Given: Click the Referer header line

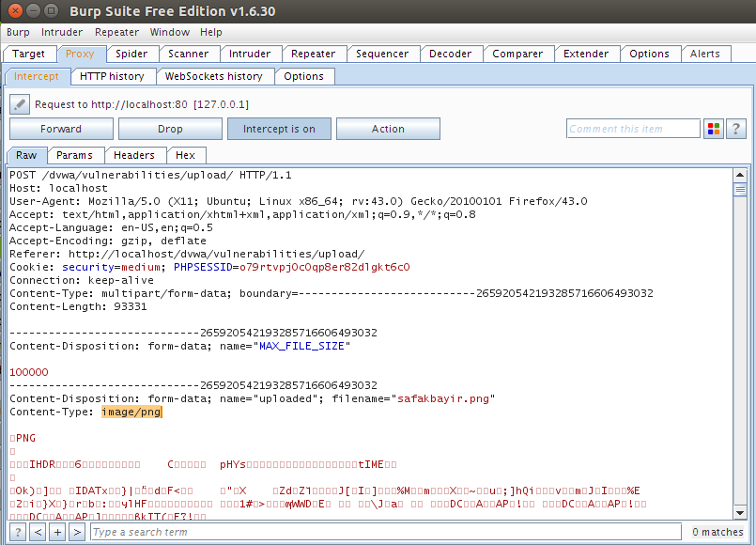Looking at the screenshot, I should pyautogui.click(x=187, y=254).
